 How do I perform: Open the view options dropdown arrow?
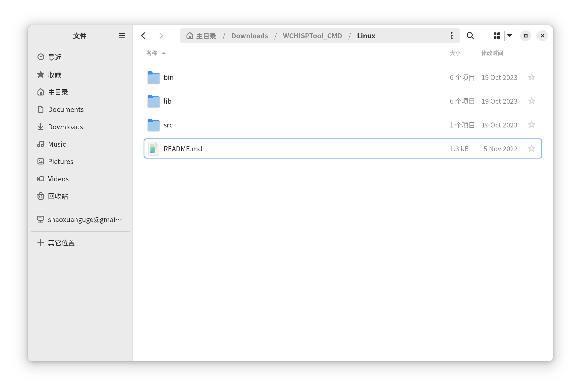coord(509,35)
